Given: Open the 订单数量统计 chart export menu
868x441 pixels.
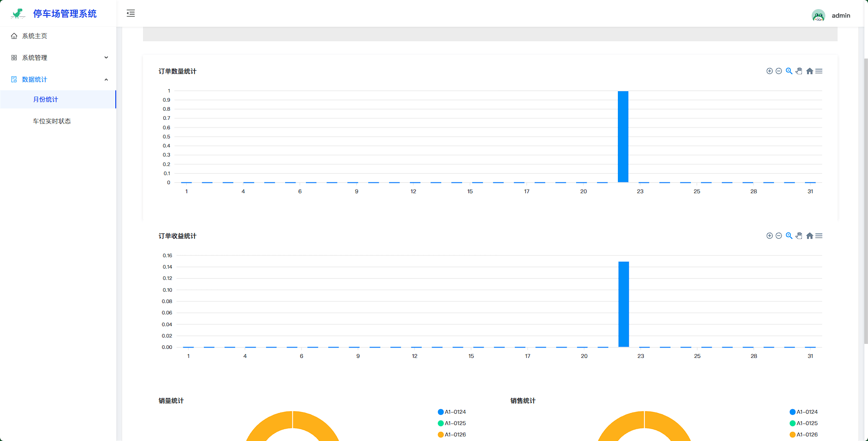Looking at the screenshot, I should (819, 71).
